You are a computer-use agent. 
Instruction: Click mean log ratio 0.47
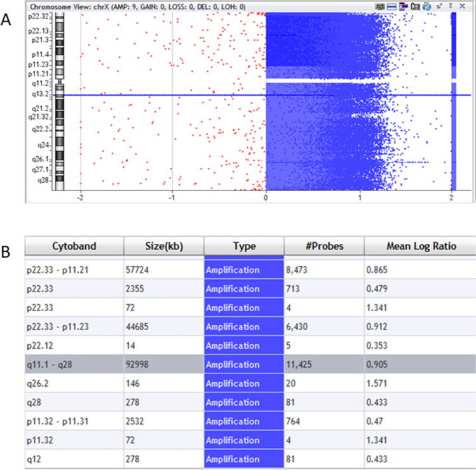coord(374,421)
